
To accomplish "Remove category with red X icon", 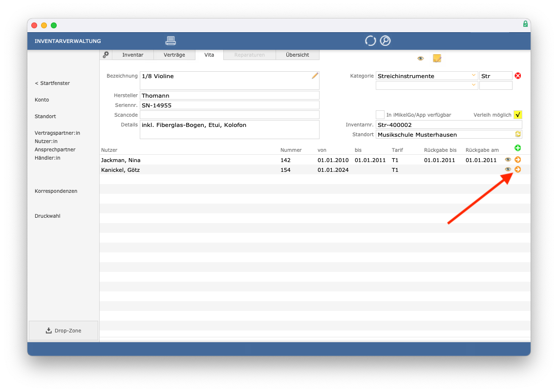I will [x=518, y=76].
